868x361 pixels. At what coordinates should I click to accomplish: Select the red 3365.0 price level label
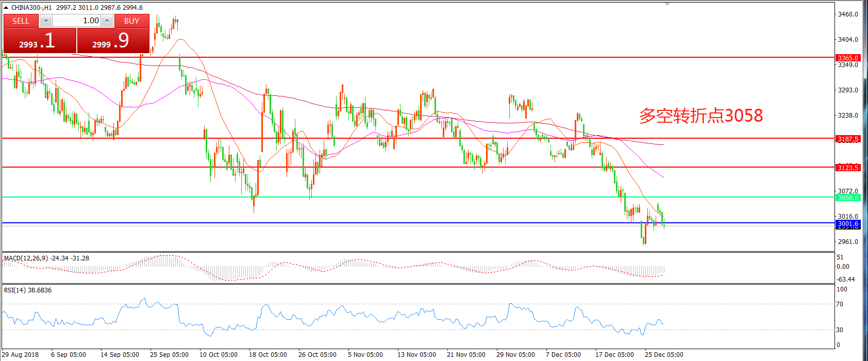(x=848, y=58)
